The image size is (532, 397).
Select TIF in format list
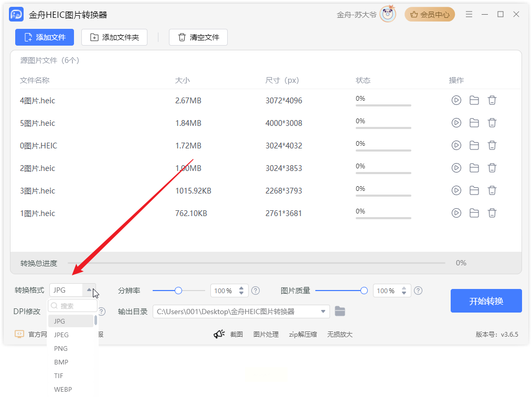71,375
